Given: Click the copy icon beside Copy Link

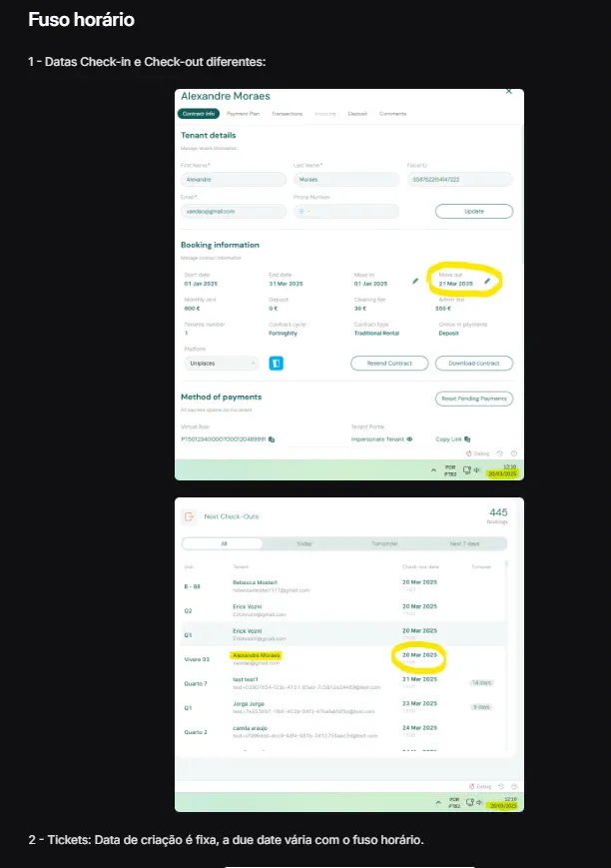Looking at the screenshot, I should coord(467,439).
